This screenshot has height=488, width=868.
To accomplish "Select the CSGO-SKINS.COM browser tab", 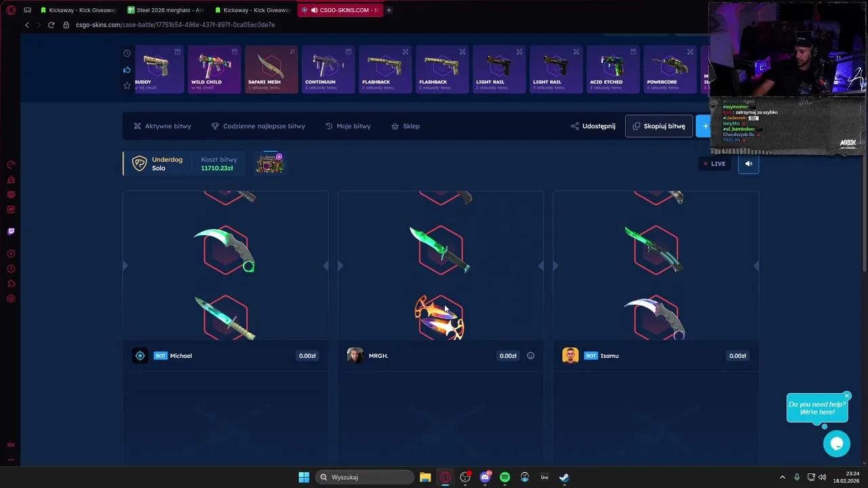I will point(340,10).
